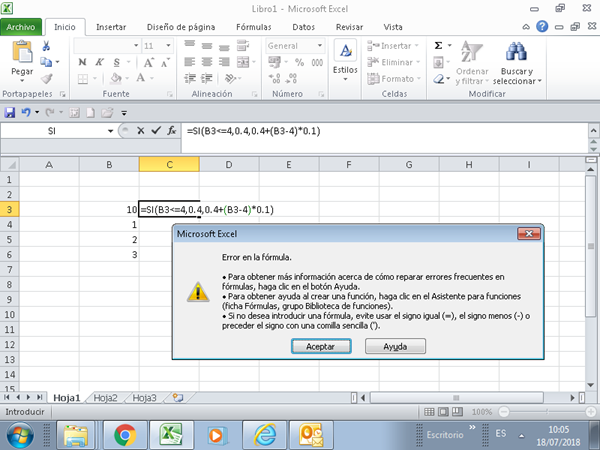Align text to the left
The image size is (600, 450).
coord(189,62)
